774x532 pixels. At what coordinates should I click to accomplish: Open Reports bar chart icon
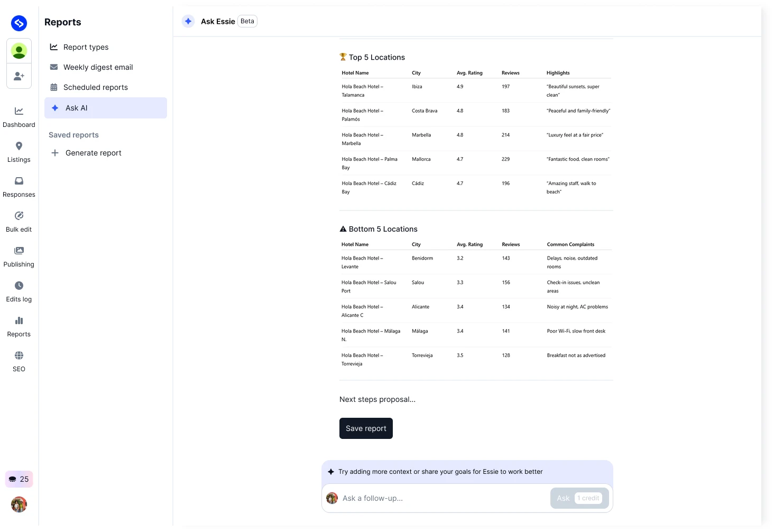pyautogui.click(x=19, y=320)
